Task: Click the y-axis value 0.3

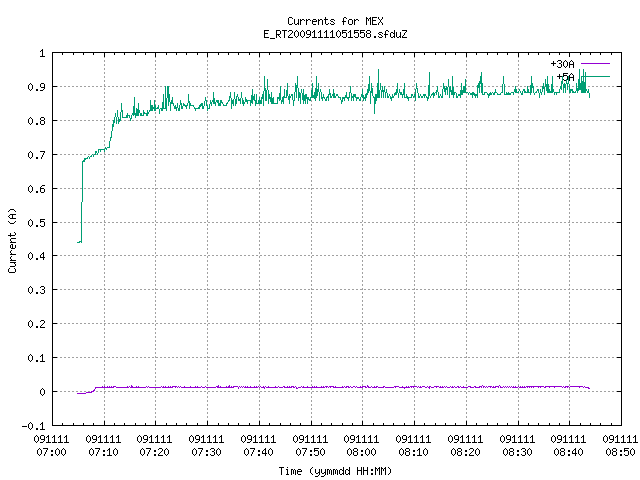Action: pyautogui.click(x=36, y=290)
